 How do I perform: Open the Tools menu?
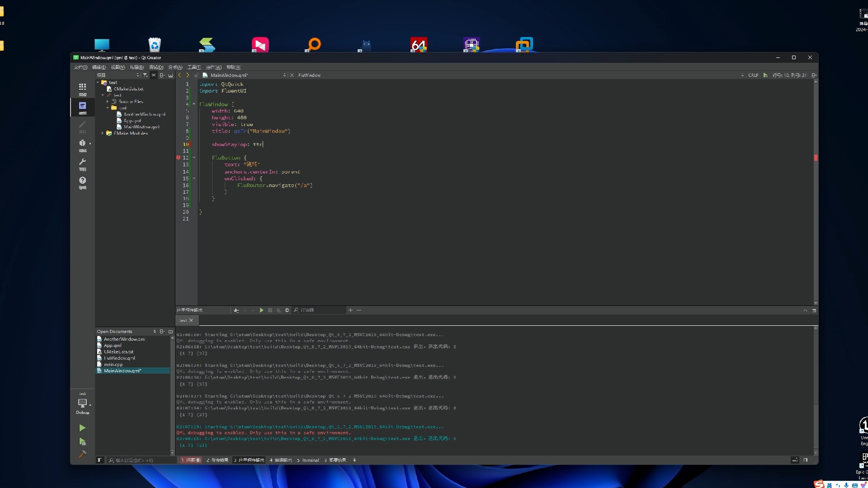(194, 67)
